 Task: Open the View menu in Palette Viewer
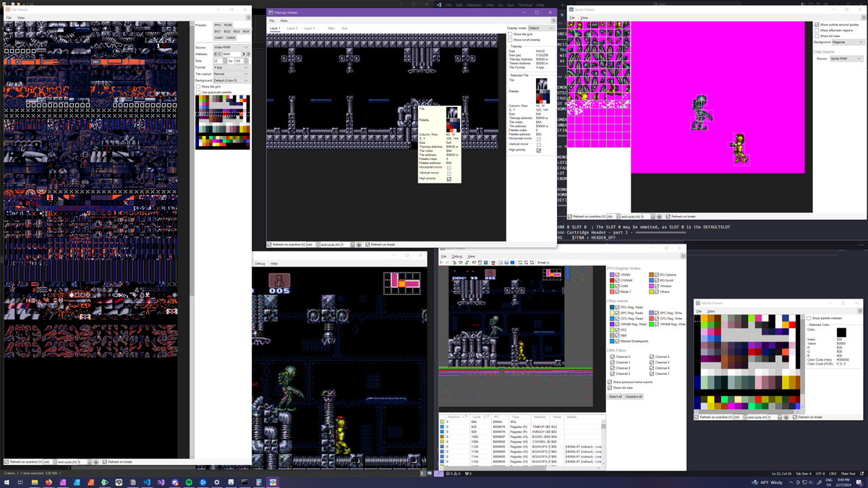(711, 311)
